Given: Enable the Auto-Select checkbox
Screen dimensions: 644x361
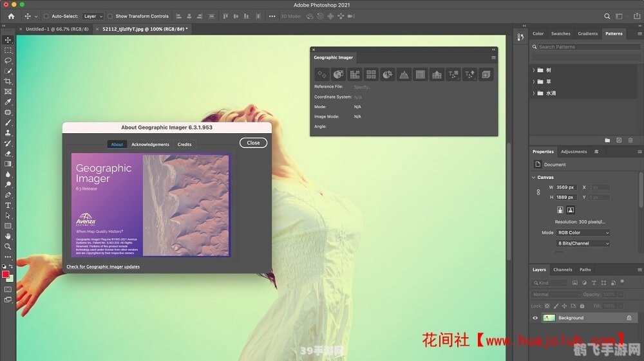Looking at the screenshot, I should click(46, 17).
